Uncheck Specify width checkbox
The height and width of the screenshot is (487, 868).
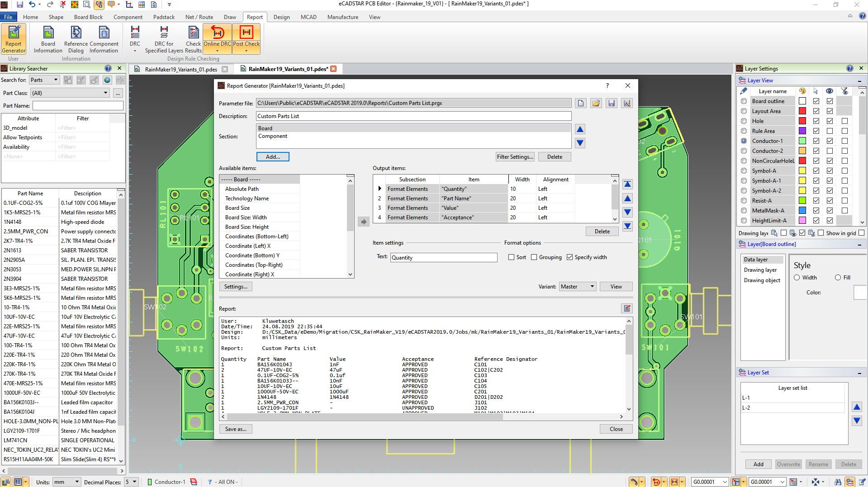(x=569, y=257)
